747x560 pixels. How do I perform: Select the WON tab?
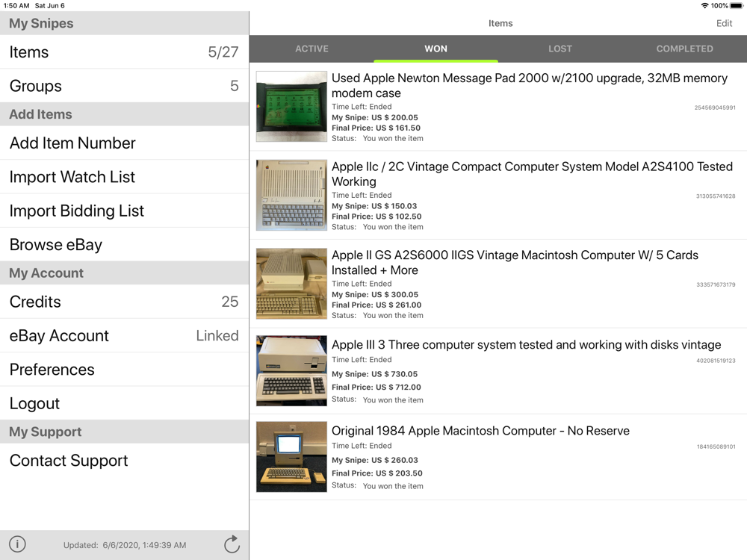pyautogui.click(x=436, y=49)
